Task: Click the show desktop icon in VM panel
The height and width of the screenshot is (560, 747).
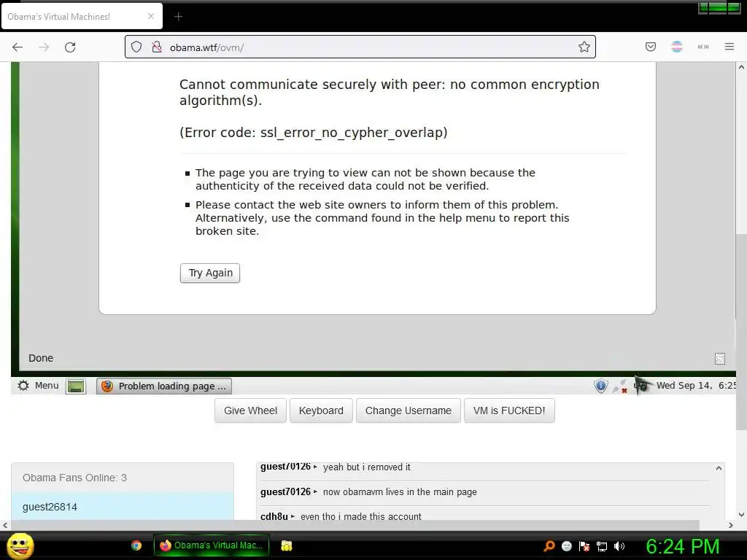Action: (x=76, y=386)
